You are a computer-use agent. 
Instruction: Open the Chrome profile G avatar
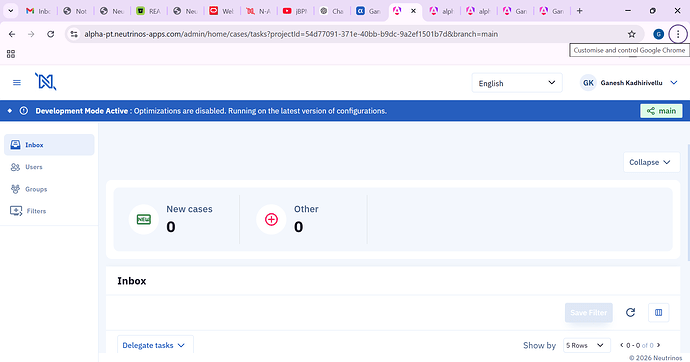[658, 34]
